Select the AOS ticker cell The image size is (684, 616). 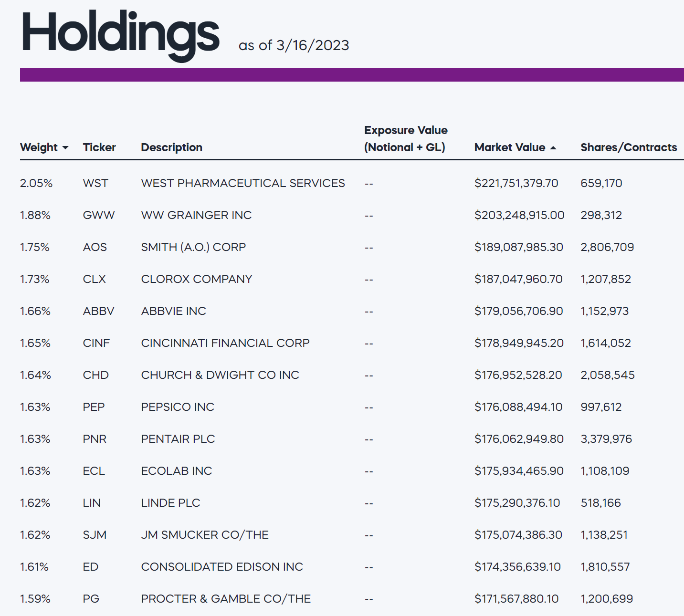tap(95, 247)
